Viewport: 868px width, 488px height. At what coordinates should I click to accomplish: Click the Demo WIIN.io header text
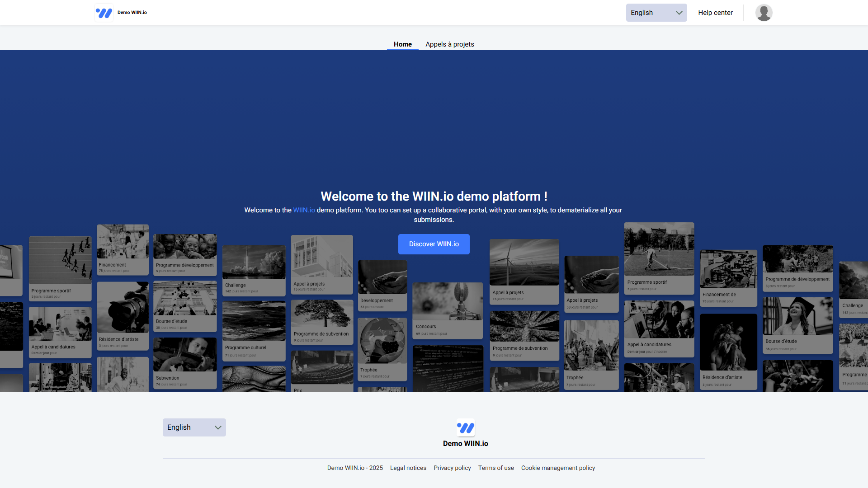pyautogui.click(x=132, y=13)
